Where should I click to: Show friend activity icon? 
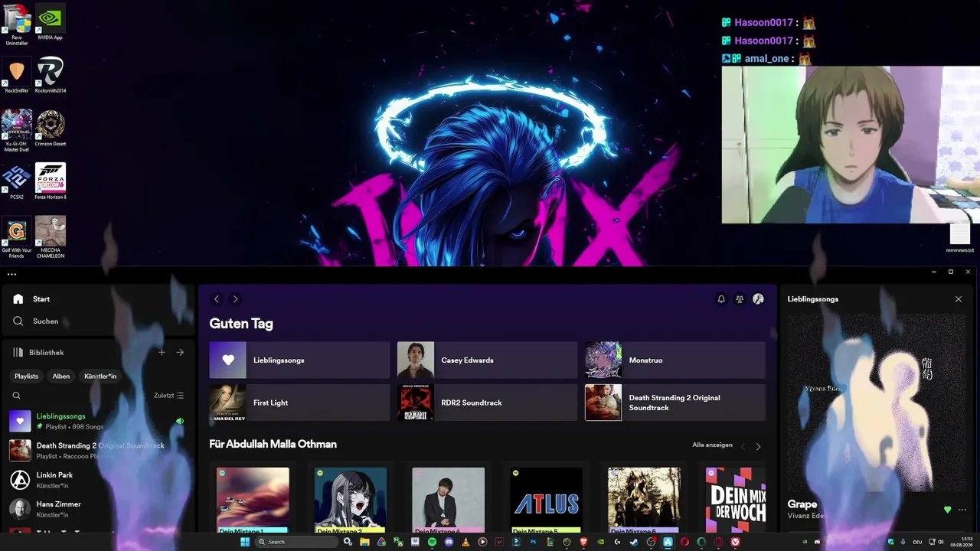[x=740, y=299]
